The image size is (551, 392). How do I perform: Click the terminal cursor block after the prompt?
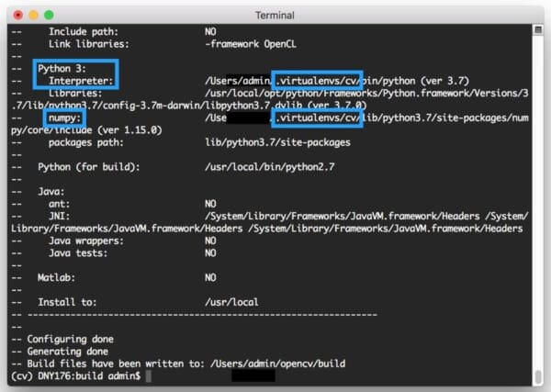pyautogui.click(x=148, y=376)
